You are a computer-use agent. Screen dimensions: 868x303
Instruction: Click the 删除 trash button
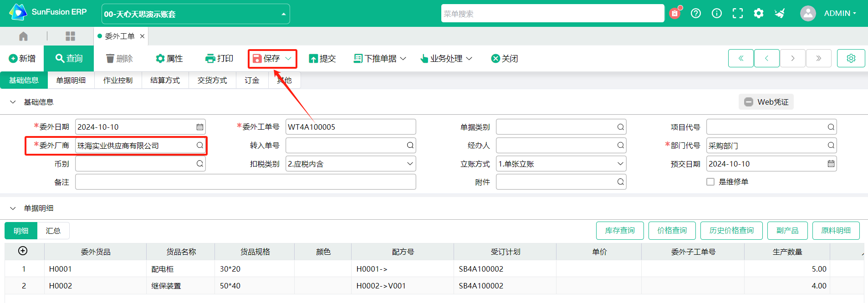point(119,59)
